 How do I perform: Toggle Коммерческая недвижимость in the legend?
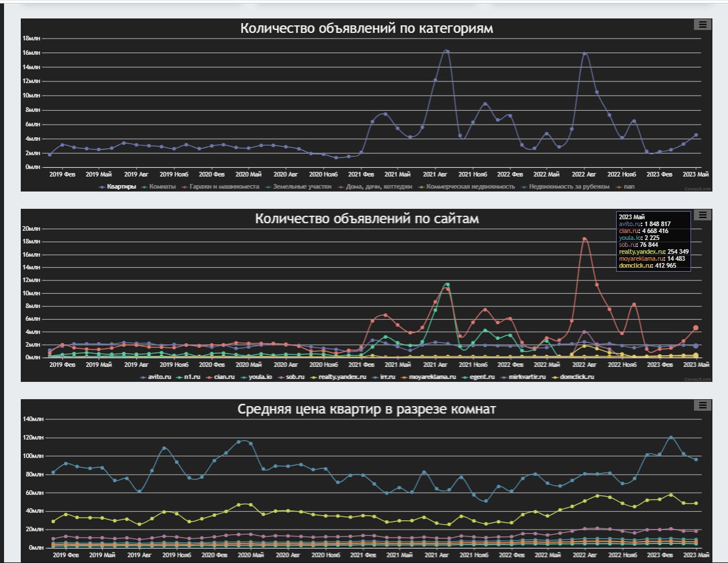pyautogui.click(x=470, y=187)
